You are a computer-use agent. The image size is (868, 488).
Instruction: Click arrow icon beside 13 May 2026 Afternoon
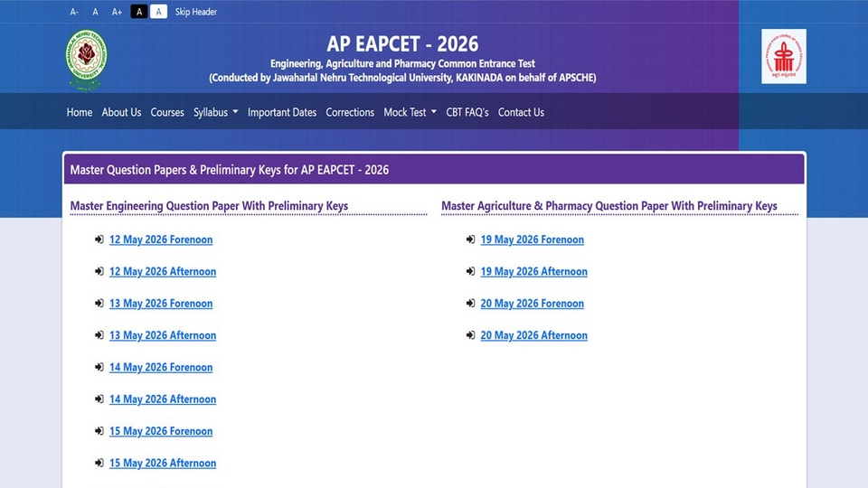point(99,335)
